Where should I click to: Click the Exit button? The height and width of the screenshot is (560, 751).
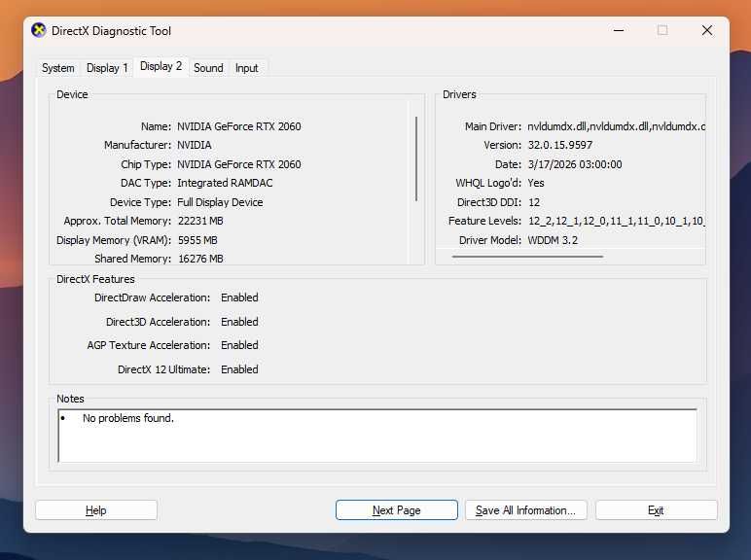coord(657,510)
